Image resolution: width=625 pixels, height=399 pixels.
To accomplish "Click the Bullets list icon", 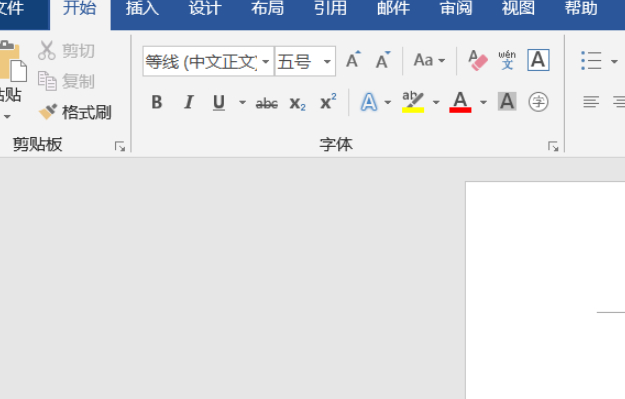I will (x=591, y=61).
